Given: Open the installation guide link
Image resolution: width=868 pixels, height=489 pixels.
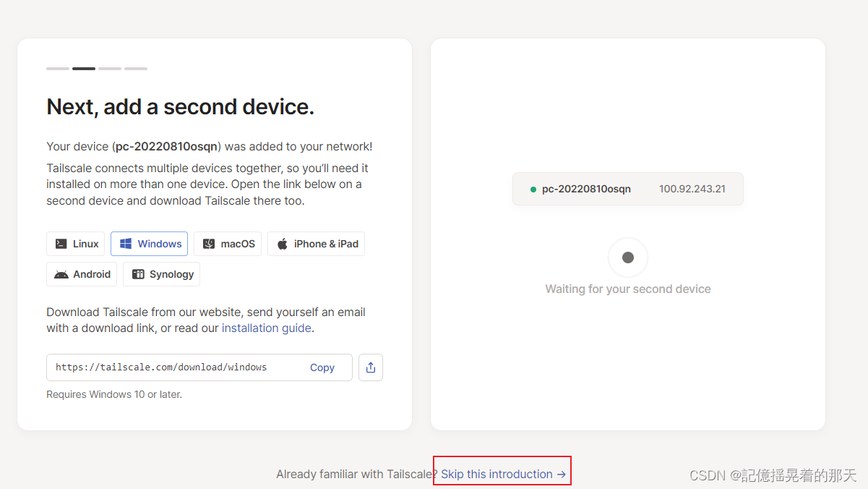Looking at the screenshot, I should 266,328.
